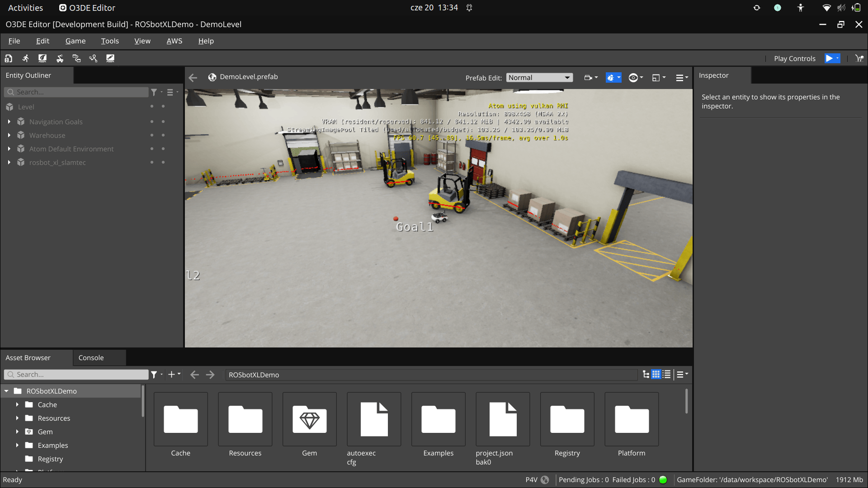Image resolution: width=868 pixels, height=488 pixels.
Task: Open the Examples folder thumbnail
Action: (x=438, y=419)
